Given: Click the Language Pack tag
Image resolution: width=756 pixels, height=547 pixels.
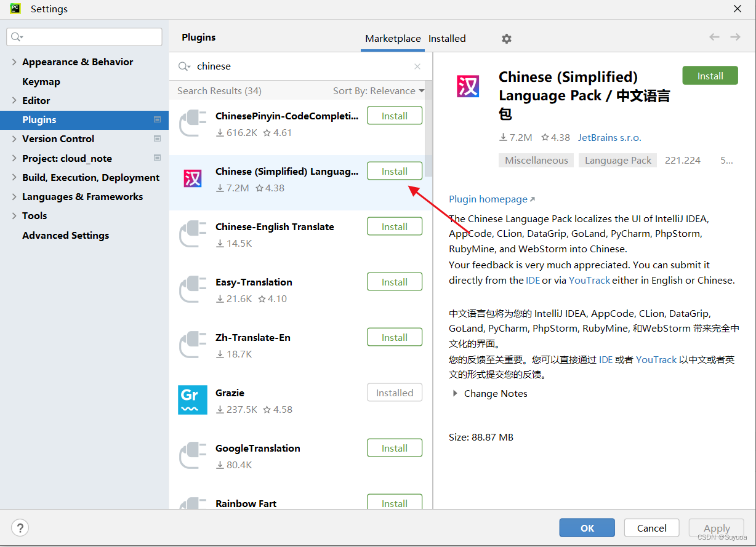Looking at the screenshot, I should point(618,161).
